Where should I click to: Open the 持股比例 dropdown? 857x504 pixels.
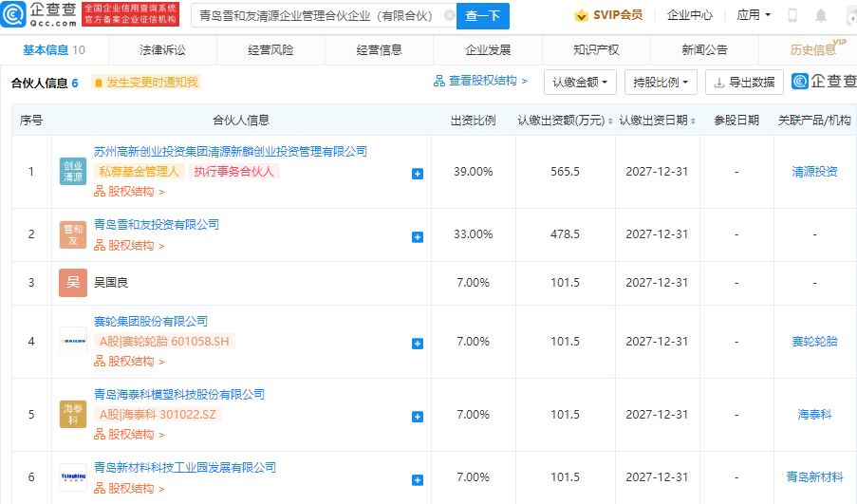pyautogui.click(x=661, y=82)
